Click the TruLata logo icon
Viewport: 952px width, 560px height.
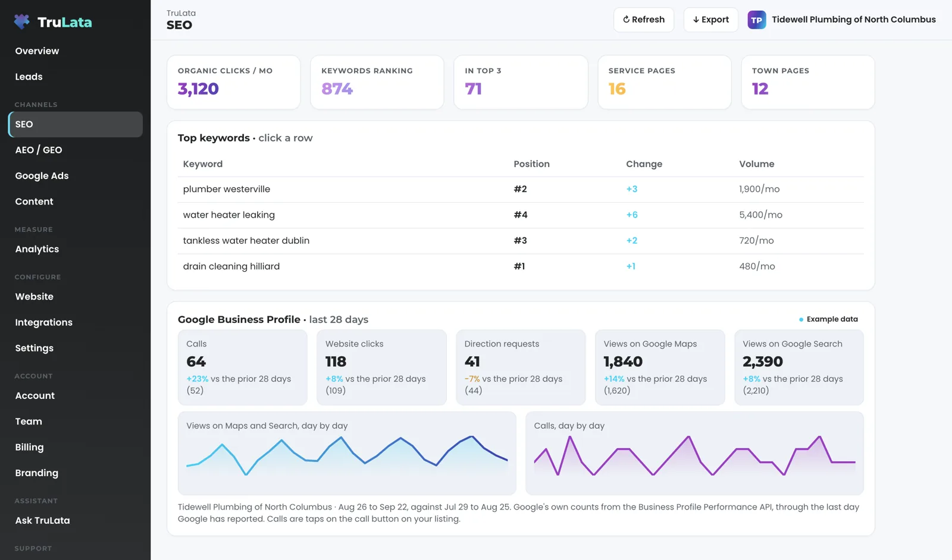pyautogui.click(x=22, y=22)
